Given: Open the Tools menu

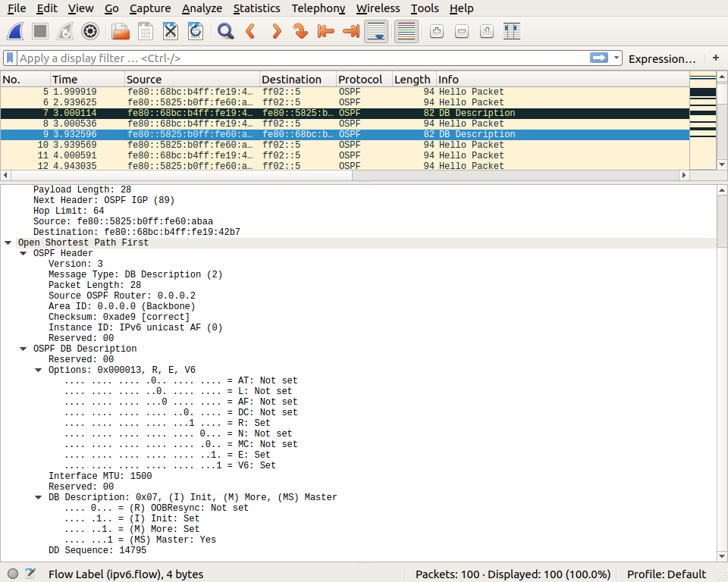Looking at the screenshot, I should pyautogui.click(x=425, y=8).
